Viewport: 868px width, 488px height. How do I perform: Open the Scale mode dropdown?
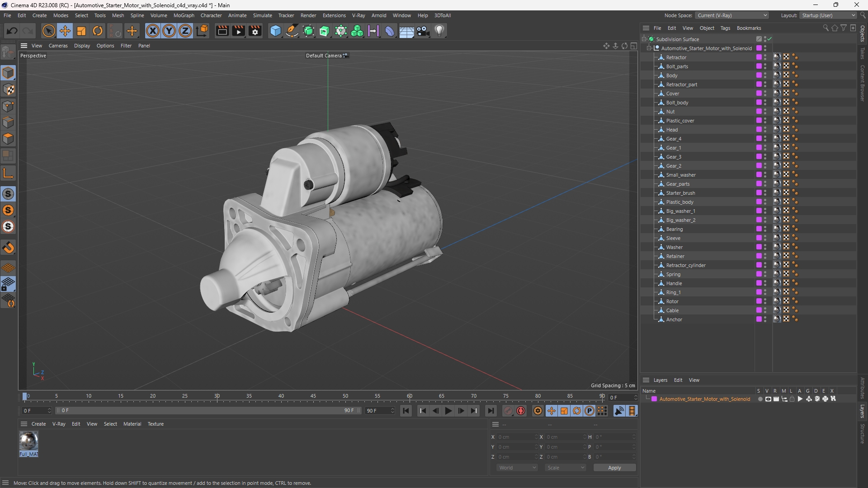(566, 468)
